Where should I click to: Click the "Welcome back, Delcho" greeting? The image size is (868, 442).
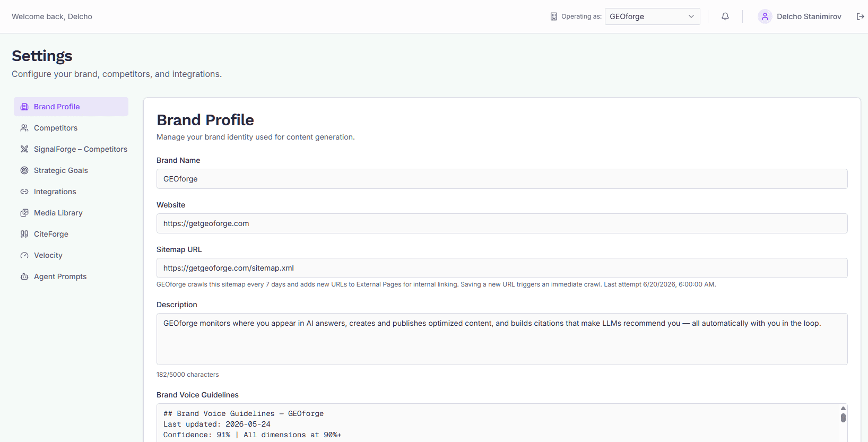[52, 16]
